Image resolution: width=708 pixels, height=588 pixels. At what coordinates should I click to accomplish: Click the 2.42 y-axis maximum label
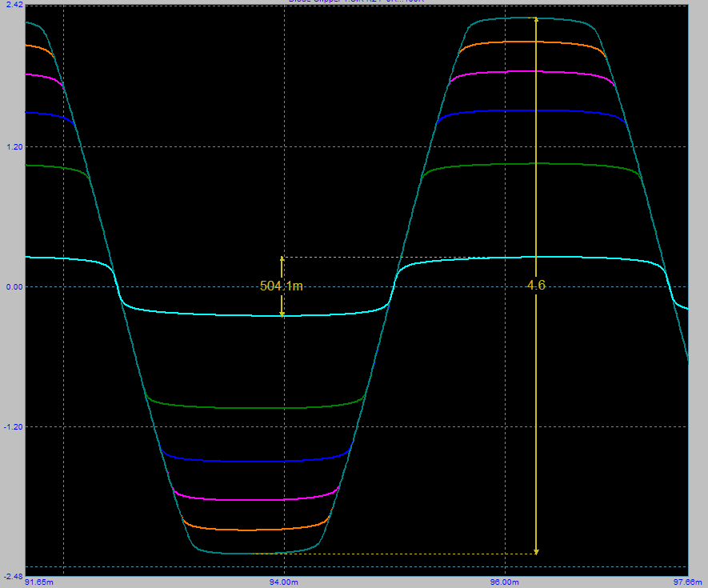coord(14,5)
